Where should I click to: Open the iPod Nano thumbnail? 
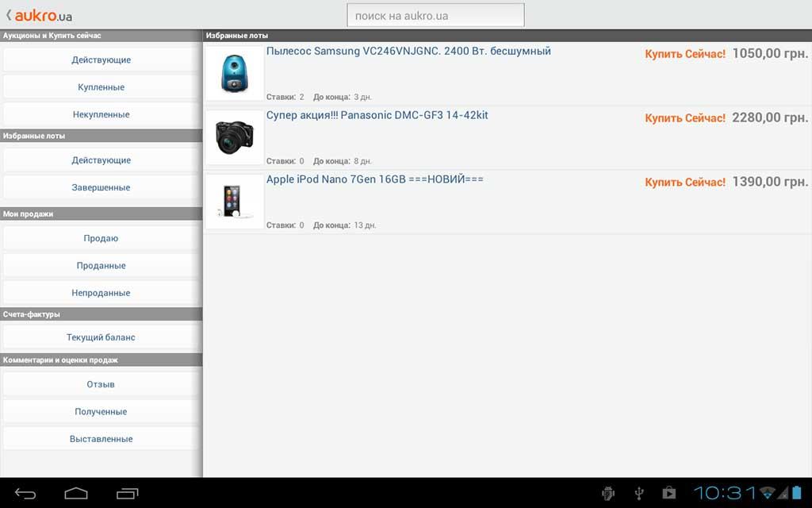point(235,202)
